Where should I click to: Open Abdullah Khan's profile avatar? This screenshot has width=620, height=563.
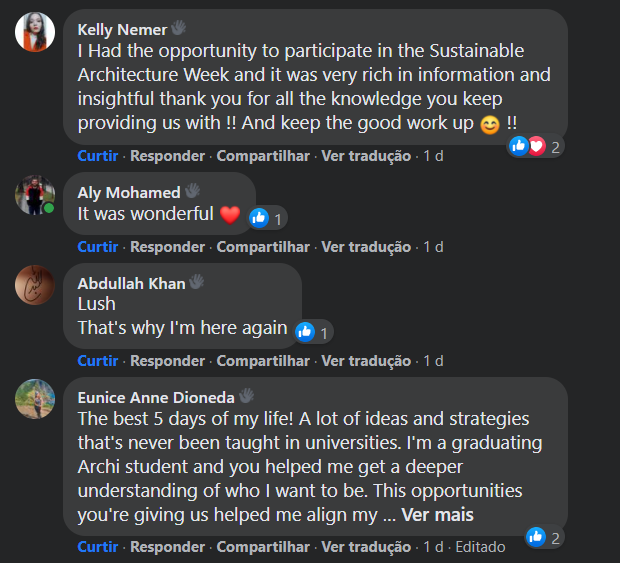tap(34, 285)
